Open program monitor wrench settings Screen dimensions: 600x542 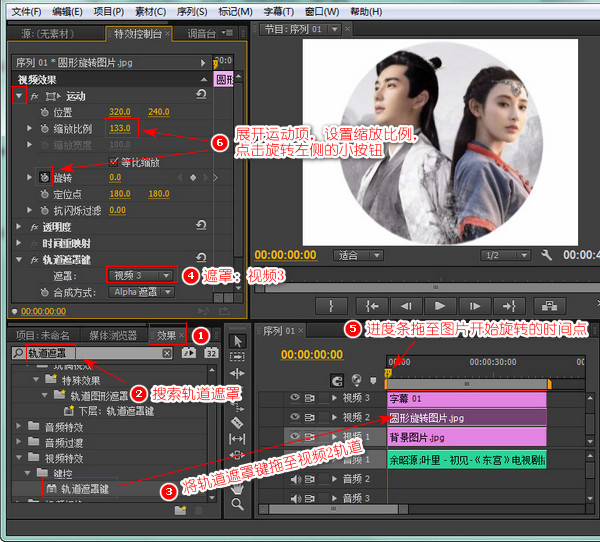click(546, 255)
